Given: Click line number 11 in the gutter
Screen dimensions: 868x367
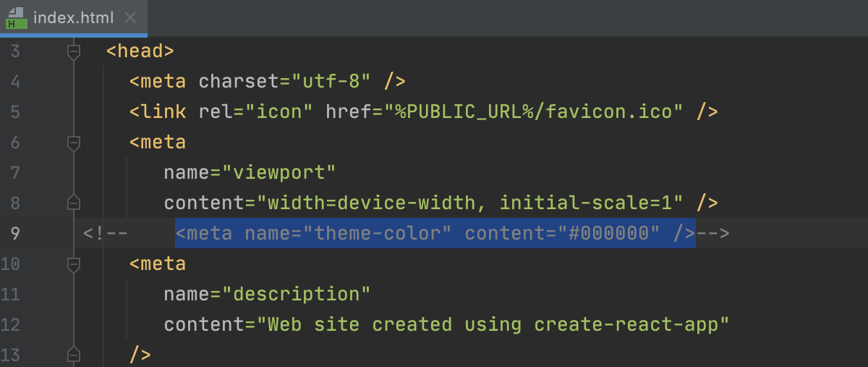Looking at the screenshot, I should tap(10, 294).
